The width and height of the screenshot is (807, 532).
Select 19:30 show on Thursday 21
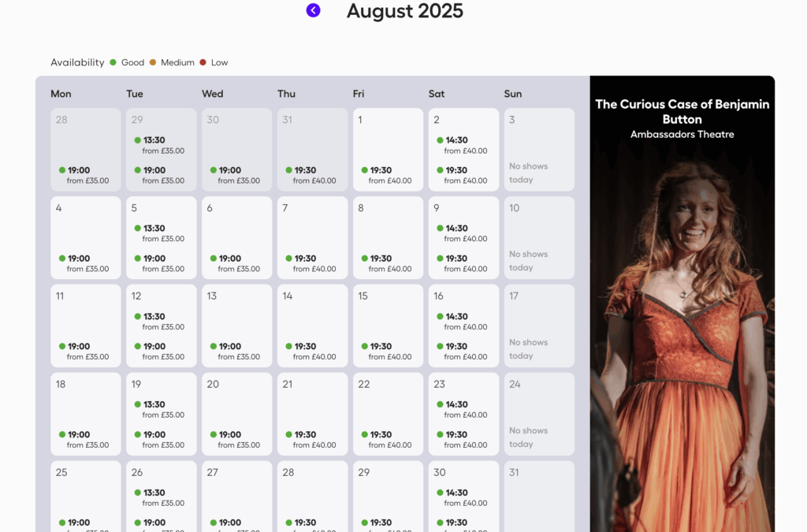[311, 439]
